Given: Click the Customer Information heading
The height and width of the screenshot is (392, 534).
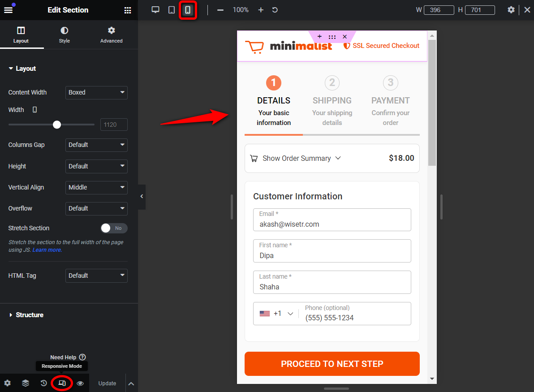Looking at the screenshot, I should point(297,197).
